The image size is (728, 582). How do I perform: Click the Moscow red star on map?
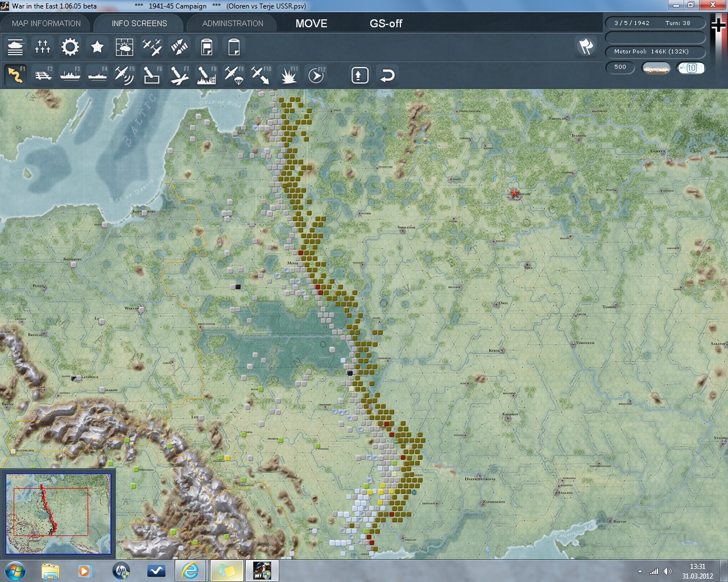pos(516,194)
